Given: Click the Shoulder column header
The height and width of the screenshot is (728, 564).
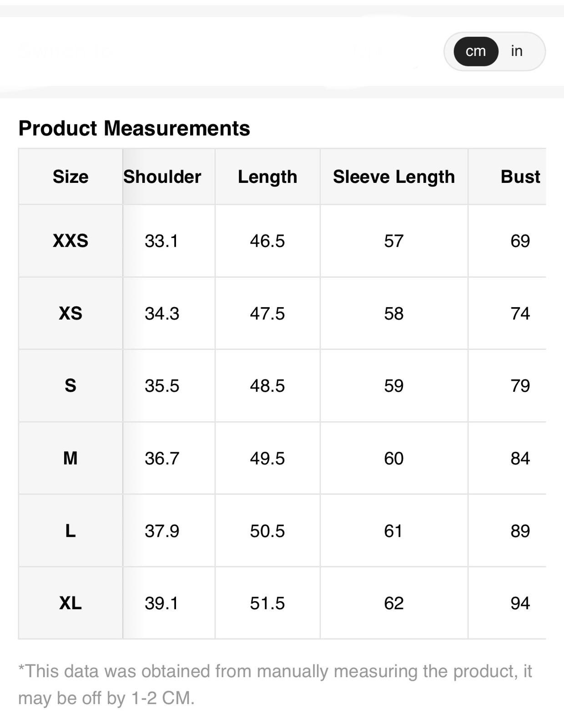Looking at the screenshot, I should (x=162, y=177).
